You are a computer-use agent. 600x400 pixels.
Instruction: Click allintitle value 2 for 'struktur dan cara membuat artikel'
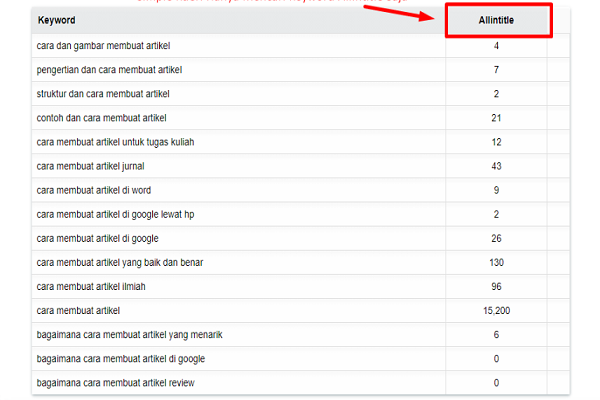496,94
